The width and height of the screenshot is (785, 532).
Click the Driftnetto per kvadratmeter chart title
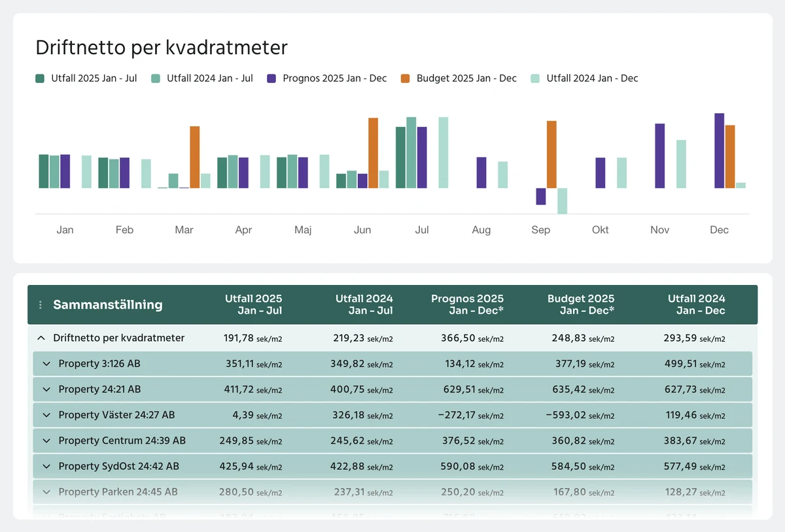click(x=162, y=48)
